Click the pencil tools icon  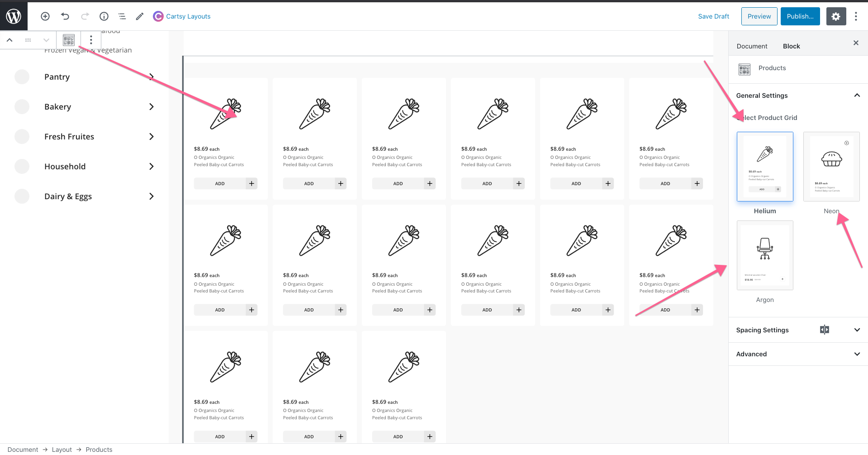(140, 16)
